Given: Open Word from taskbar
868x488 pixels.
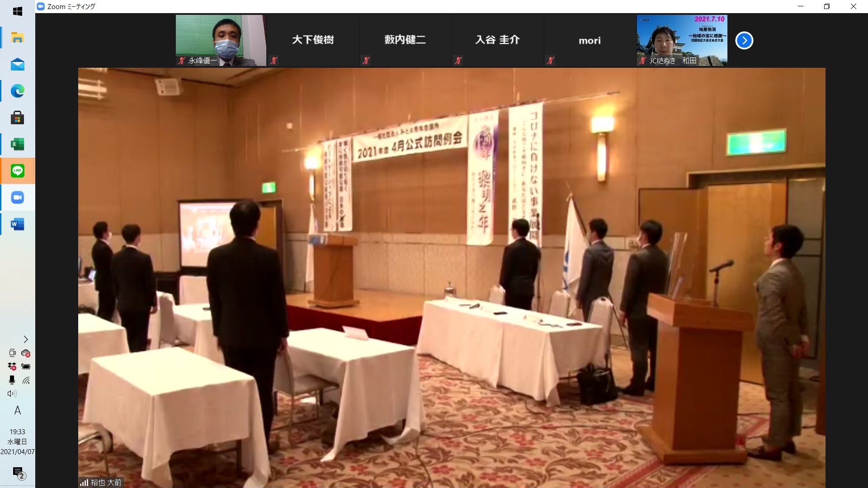Looking at the screenshot, I should pos(18,224).
